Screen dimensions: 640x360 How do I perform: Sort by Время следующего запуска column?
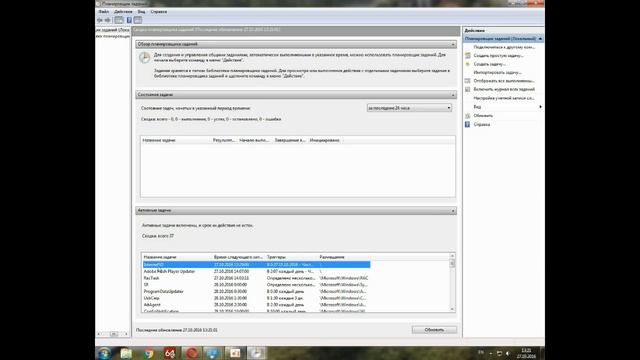click(238, 258)
